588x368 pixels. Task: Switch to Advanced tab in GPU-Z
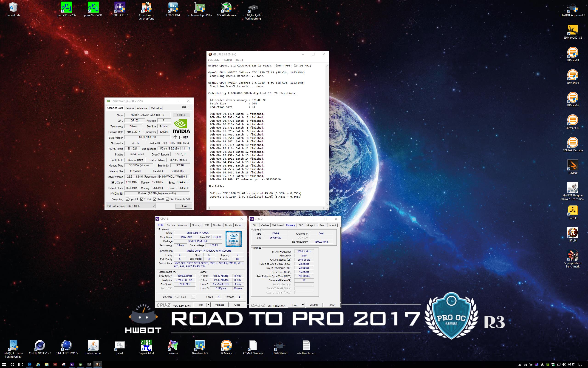click(142, 108)
